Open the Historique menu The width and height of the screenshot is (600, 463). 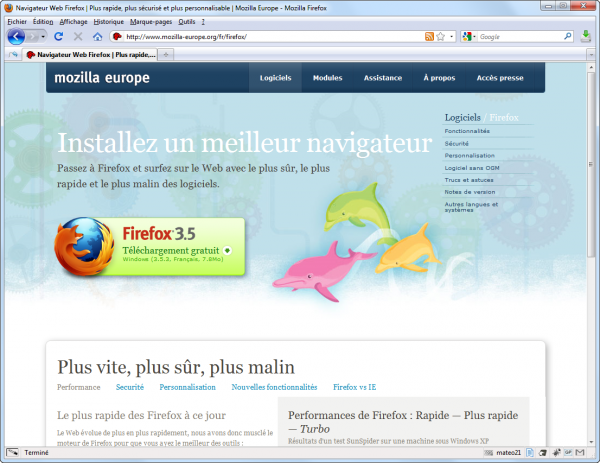pos(109,22)
